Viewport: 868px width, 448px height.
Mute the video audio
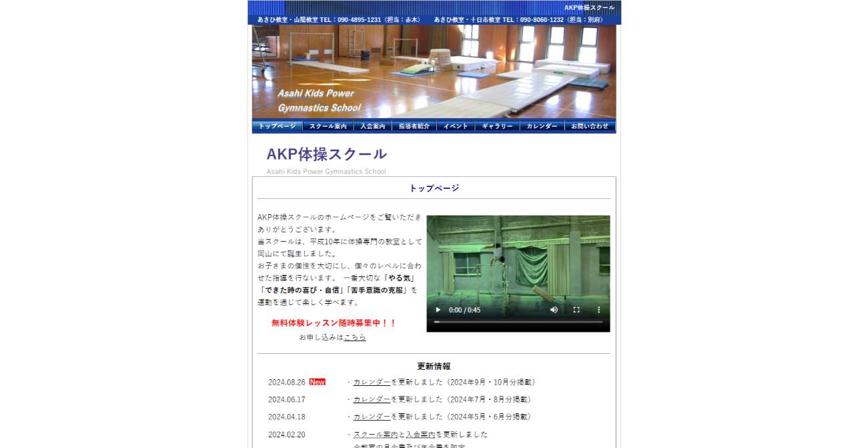coord(554,310)
